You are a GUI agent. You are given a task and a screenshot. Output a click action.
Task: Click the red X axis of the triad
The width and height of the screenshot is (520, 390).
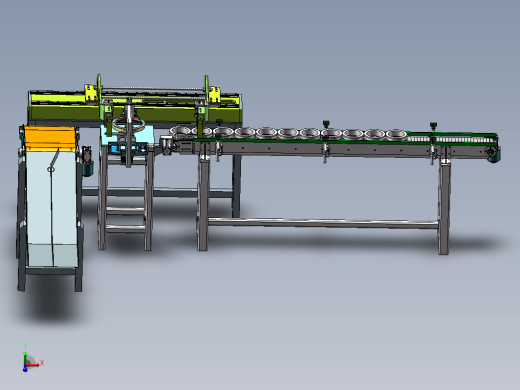pyautogui.click(x=33, y=365)
